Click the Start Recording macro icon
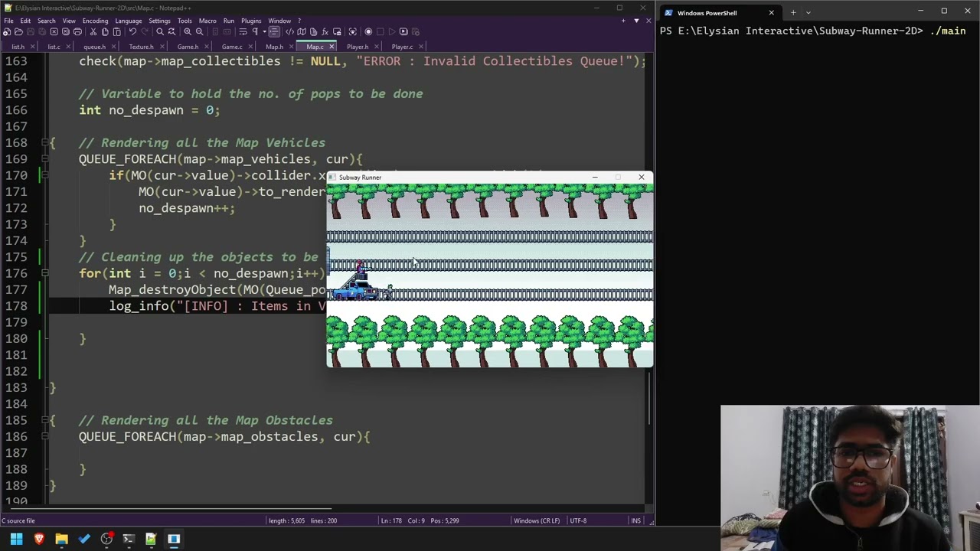 coord(368,31)
